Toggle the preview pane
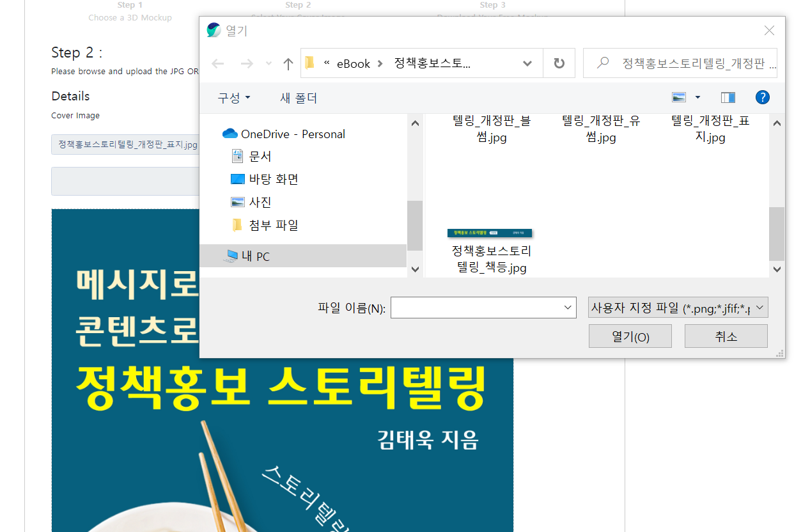This screenshot has width=810, height=532. pos(728,97)
